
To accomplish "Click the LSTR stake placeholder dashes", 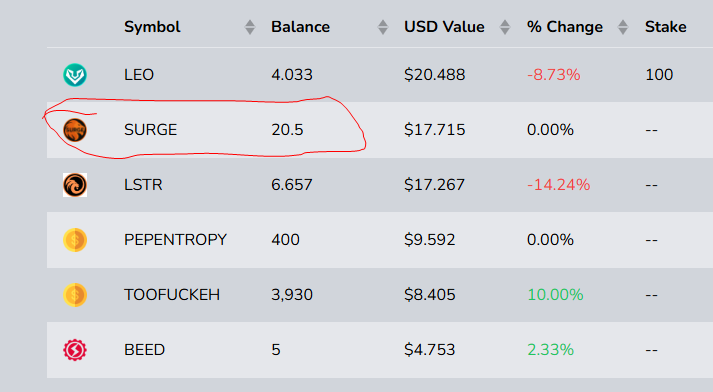I will pos(652,186).
